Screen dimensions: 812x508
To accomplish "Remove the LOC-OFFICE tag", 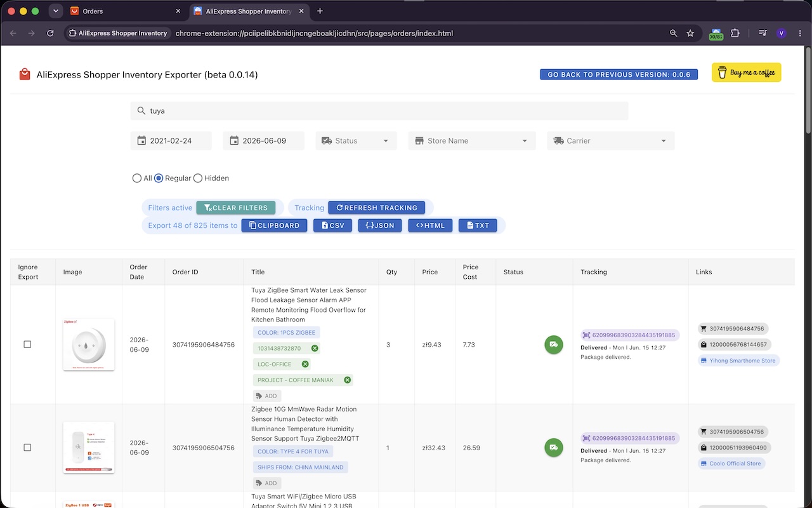I will click(x=305, y=364).
